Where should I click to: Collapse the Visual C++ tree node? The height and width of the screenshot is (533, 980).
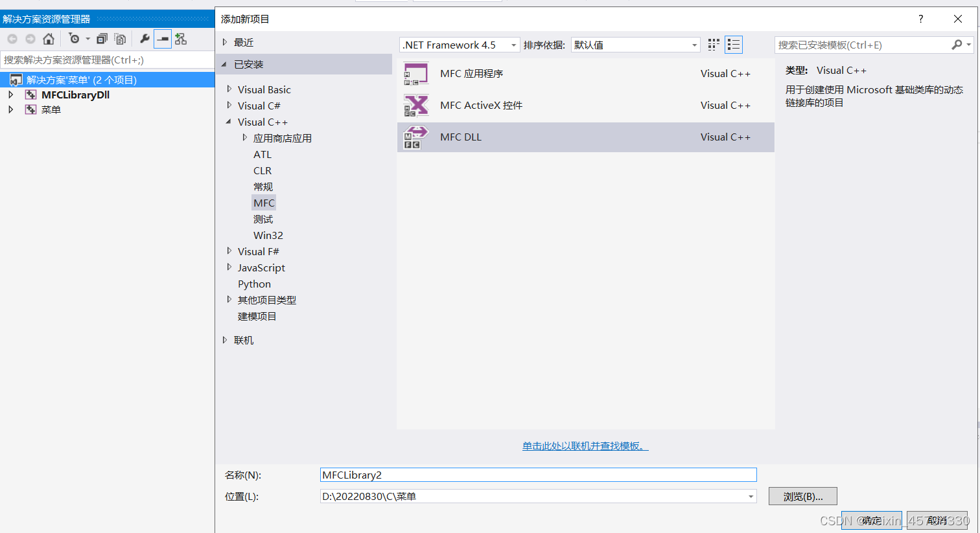coord(228,121)
